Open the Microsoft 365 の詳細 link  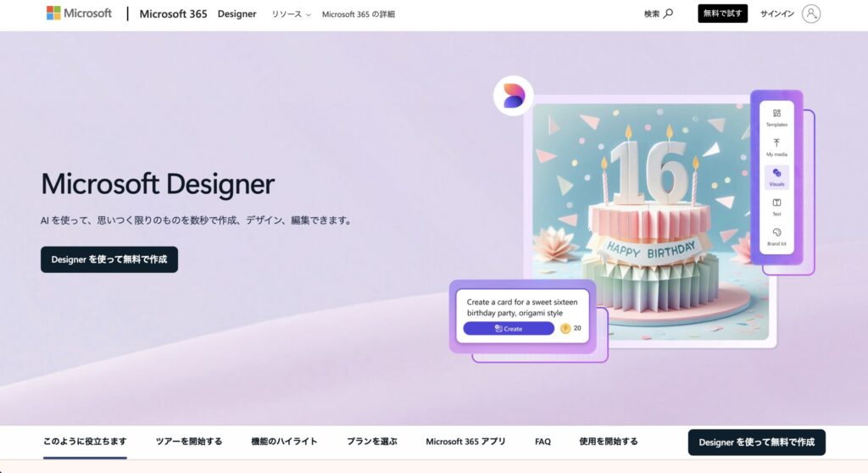(358, 14)
